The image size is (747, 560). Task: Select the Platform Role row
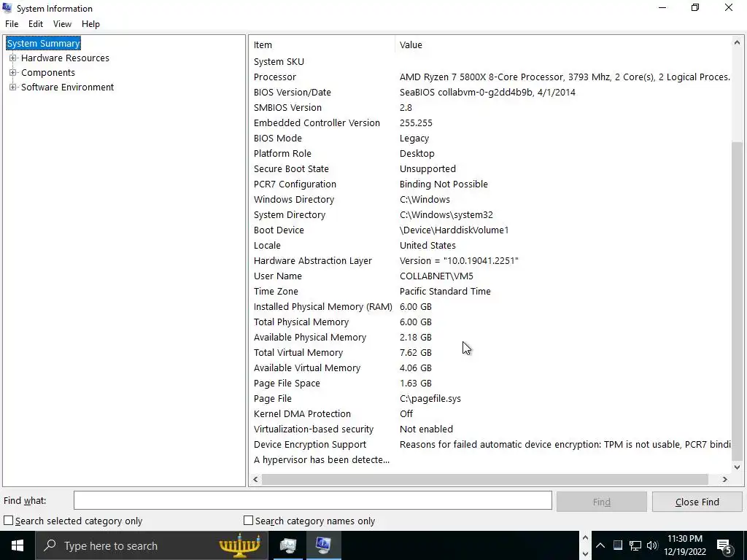490,153
